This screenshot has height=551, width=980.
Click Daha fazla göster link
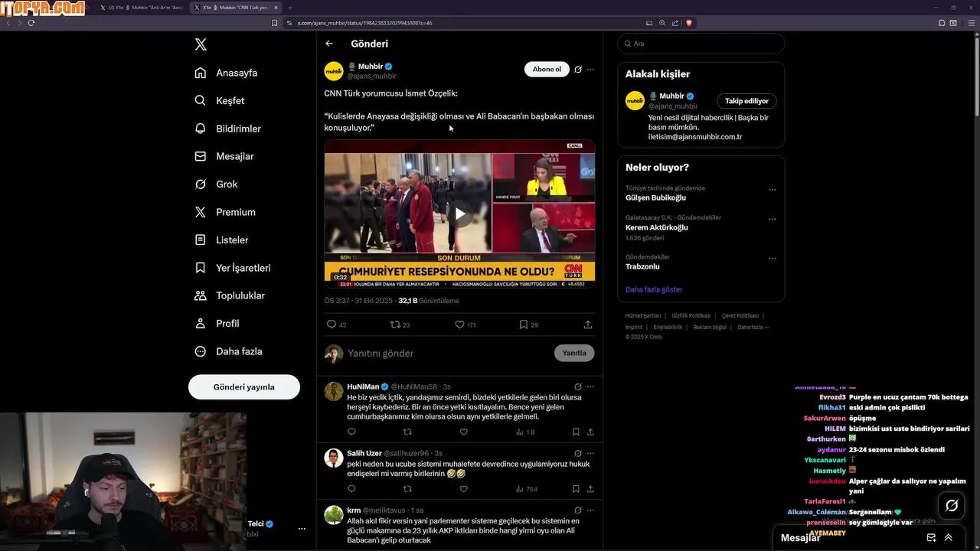[x=654, y=289]
